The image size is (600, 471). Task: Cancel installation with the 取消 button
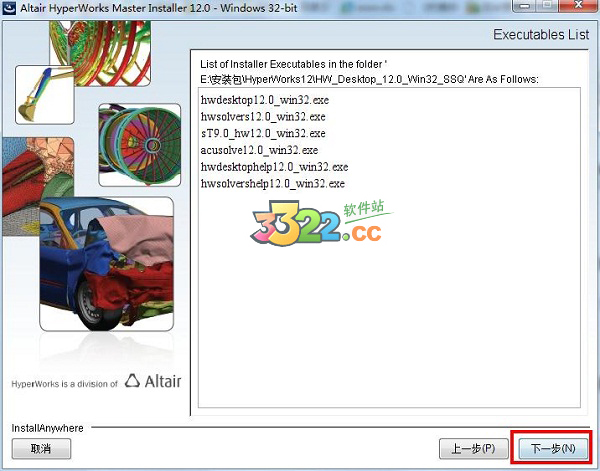(x=41, y=448)
